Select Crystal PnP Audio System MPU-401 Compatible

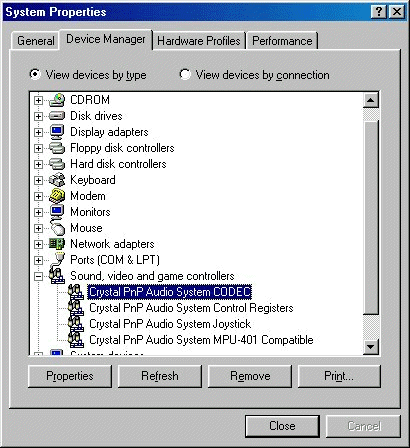[x=201, y=340]
